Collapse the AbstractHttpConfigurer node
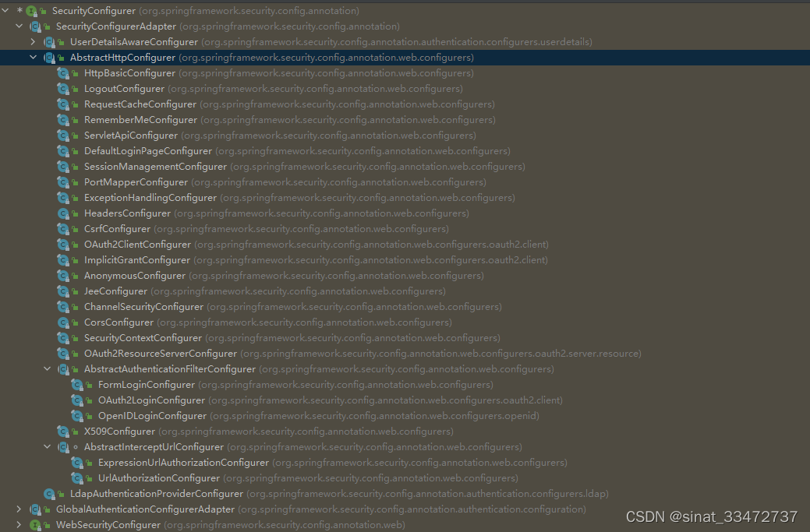 [x=33, y=57]
